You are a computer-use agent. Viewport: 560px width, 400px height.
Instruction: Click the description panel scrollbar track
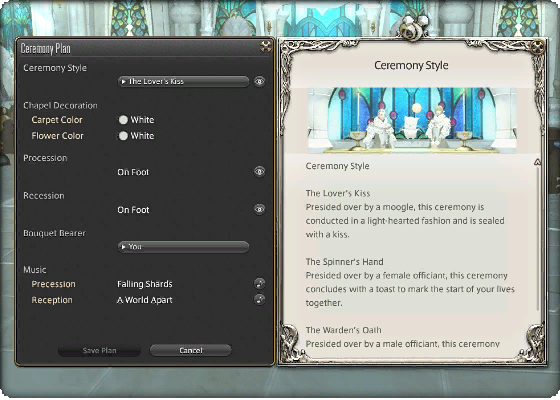click(538, 239)
